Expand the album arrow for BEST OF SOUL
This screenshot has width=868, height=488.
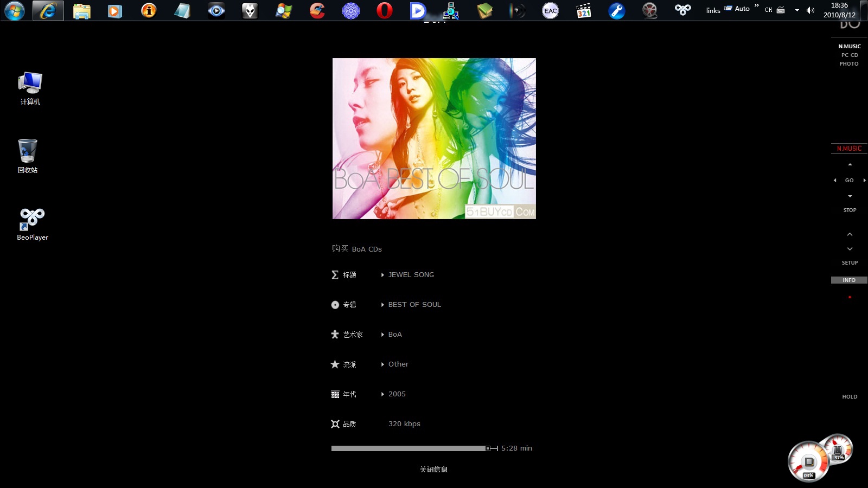[382, 305]
